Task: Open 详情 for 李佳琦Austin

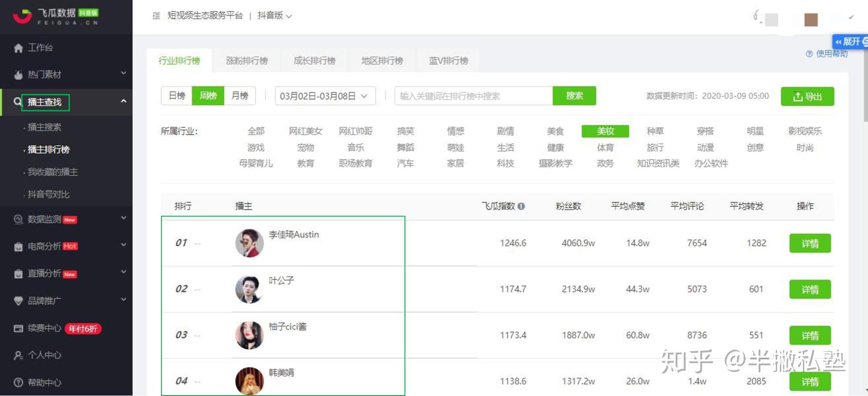Action: click(810, 243)
